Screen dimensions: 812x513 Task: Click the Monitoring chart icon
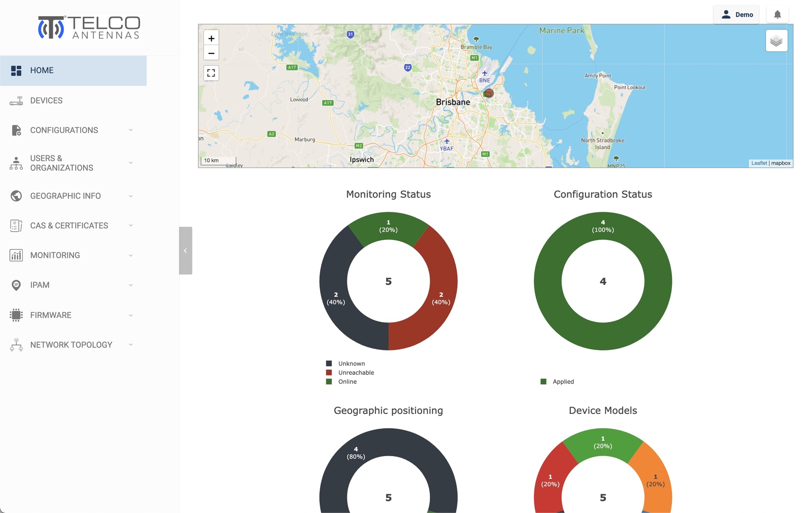pyautogui.click(x=16, y=255)
